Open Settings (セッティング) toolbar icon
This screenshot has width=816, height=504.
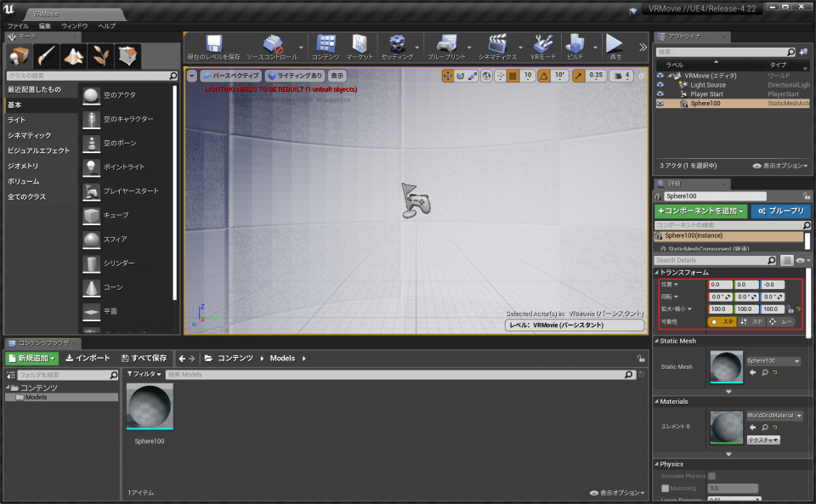click(397, 48)
